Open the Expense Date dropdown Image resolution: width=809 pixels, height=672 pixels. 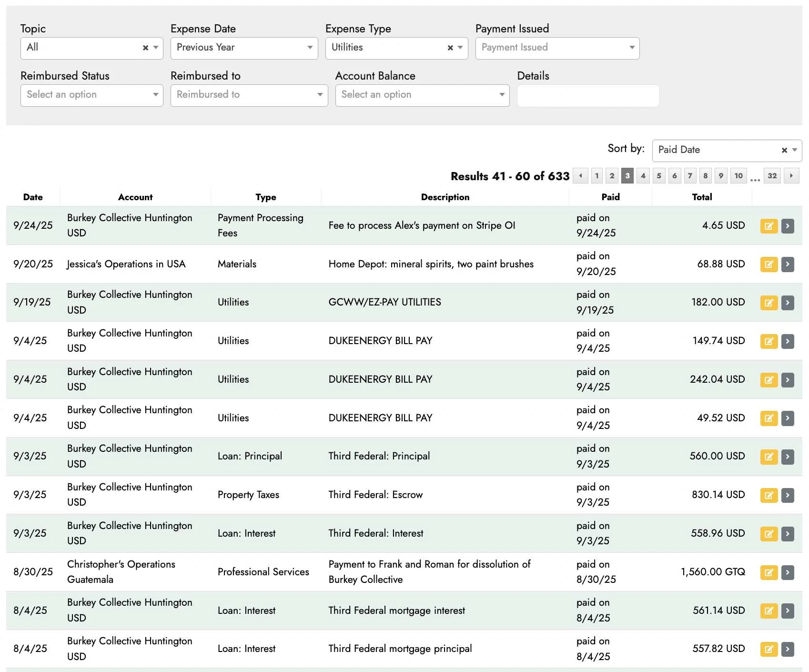pyautogui.click(x=244, y=48)
